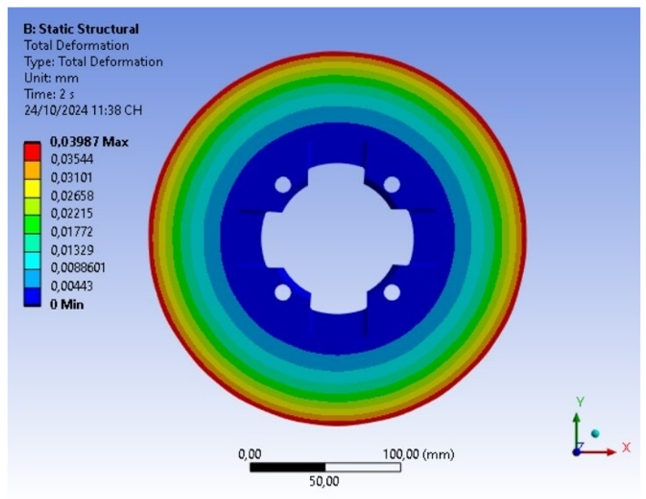Image resolution: width=646 pixels, height=499 pixels.
Task: Click the Z axis label of the triad
Action: [x=580, y=446]
